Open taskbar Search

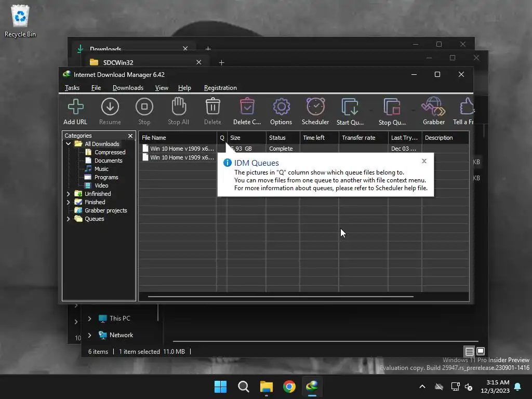(244, 387)
